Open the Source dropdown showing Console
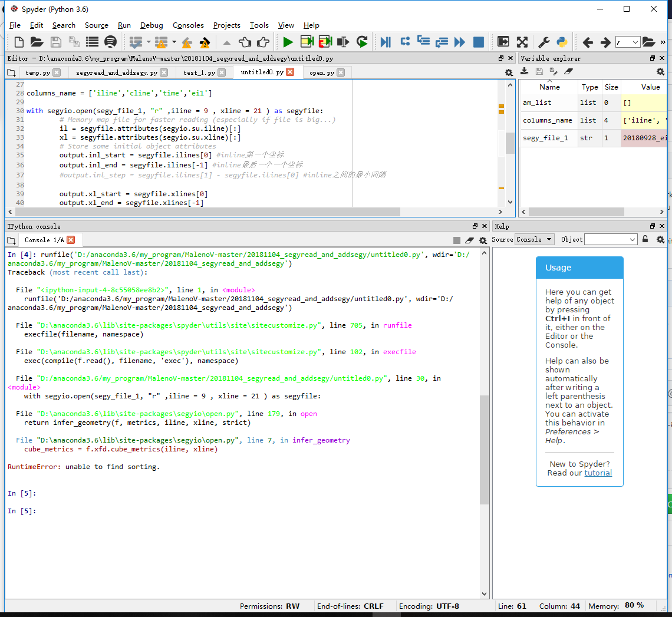Image resolution: width=672 pixels, height=617 pixels. pos(534,239)
